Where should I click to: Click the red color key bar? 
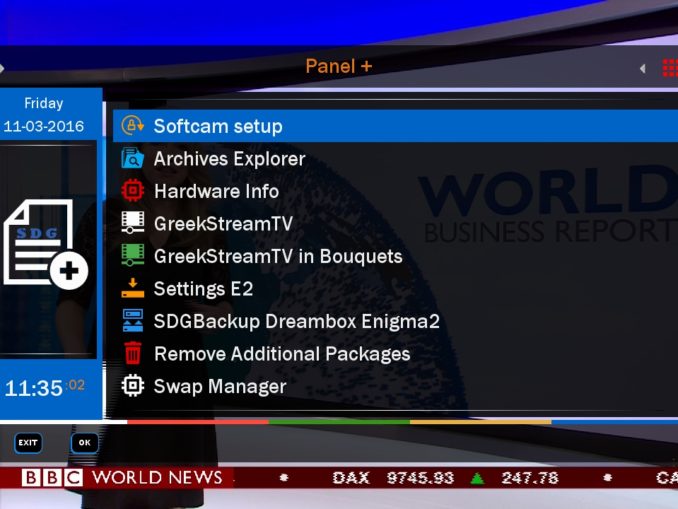(x=198, y=421)
